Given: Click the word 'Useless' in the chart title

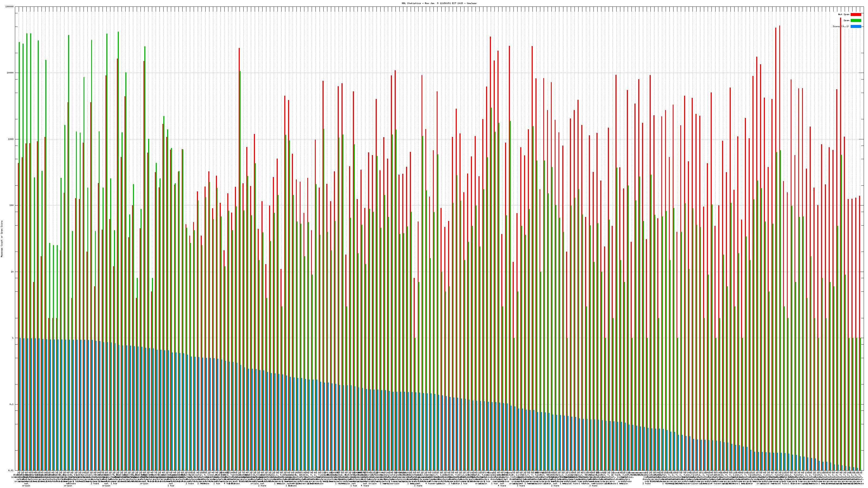Looking at the screenshot, I should click(472, 3).
